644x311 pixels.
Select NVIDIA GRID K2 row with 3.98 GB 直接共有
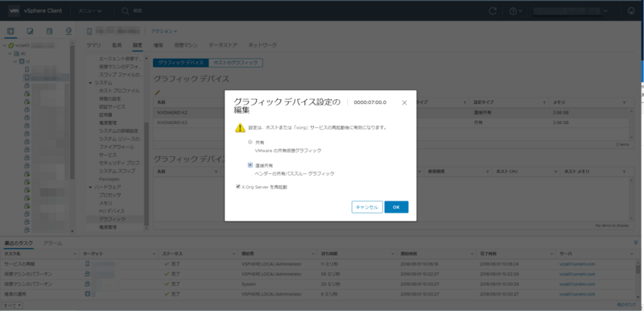(x=390, y=112)
